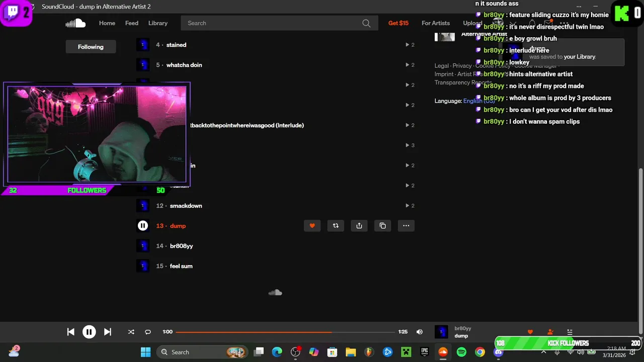Open Copilot from the taskbar
644x362 pixels.
pos(314,352)
